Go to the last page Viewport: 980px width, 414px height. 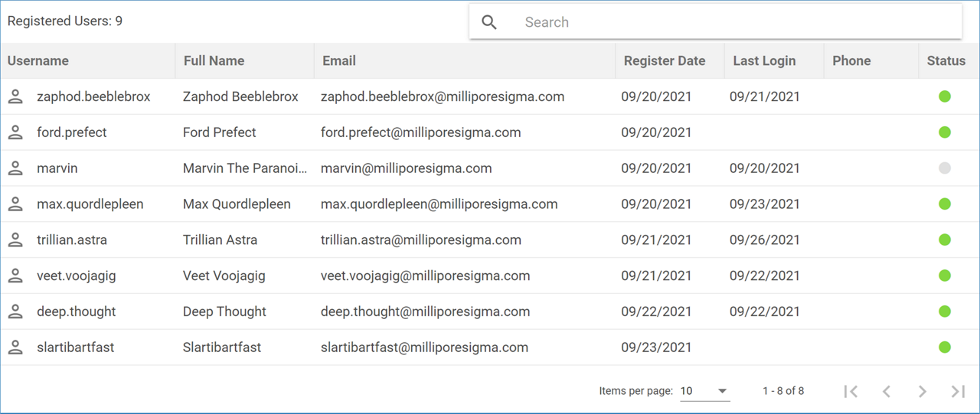point(958,391)
